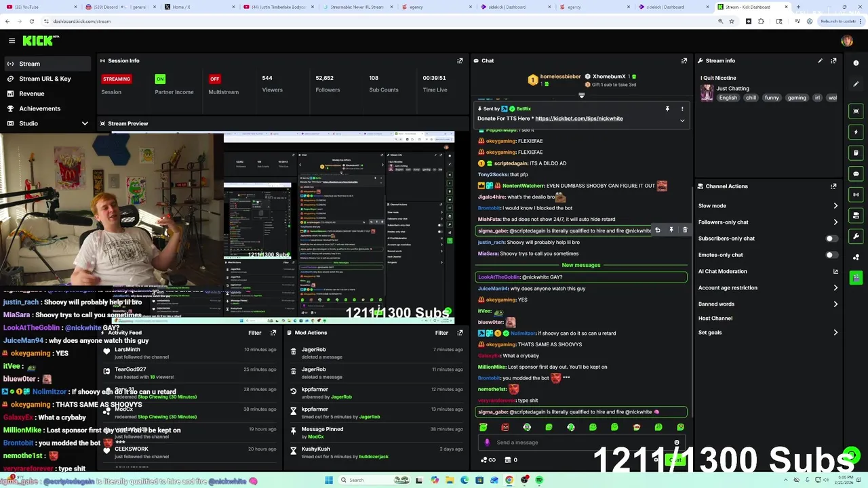868x488 pixels.
Task: Edit stream info with the pencil icon
Action: pyautogui.click(x=820, y=61)
